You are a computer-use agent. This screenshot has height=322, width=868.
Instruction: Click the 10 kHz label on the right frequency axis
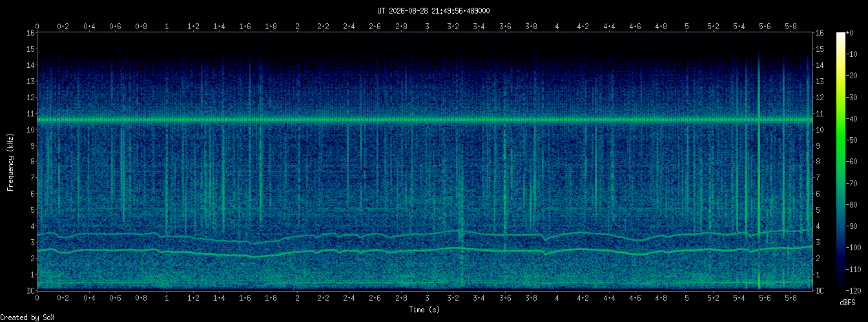(820, 129)
